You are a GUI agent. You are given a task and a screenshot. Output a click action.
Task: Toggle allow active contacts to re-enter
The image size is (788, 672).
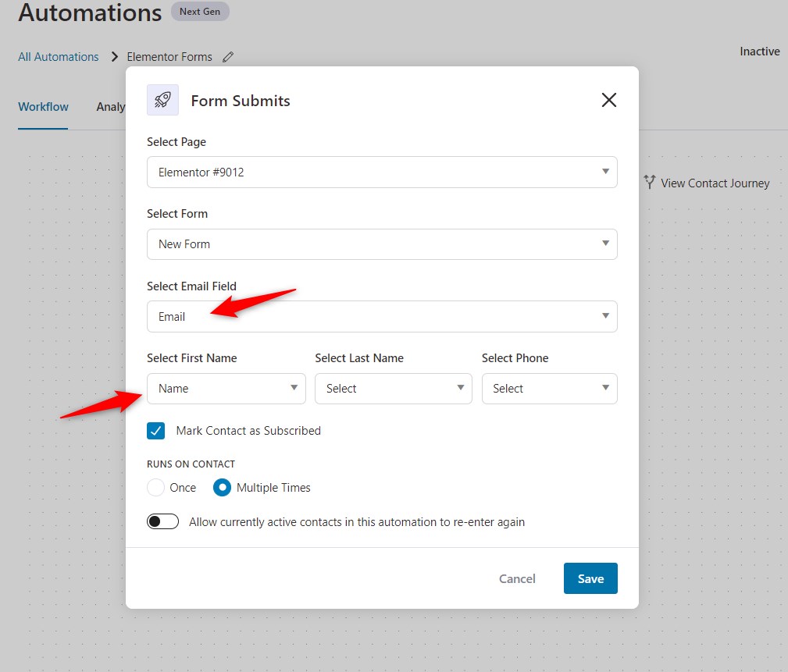click(x=162, y=522)
